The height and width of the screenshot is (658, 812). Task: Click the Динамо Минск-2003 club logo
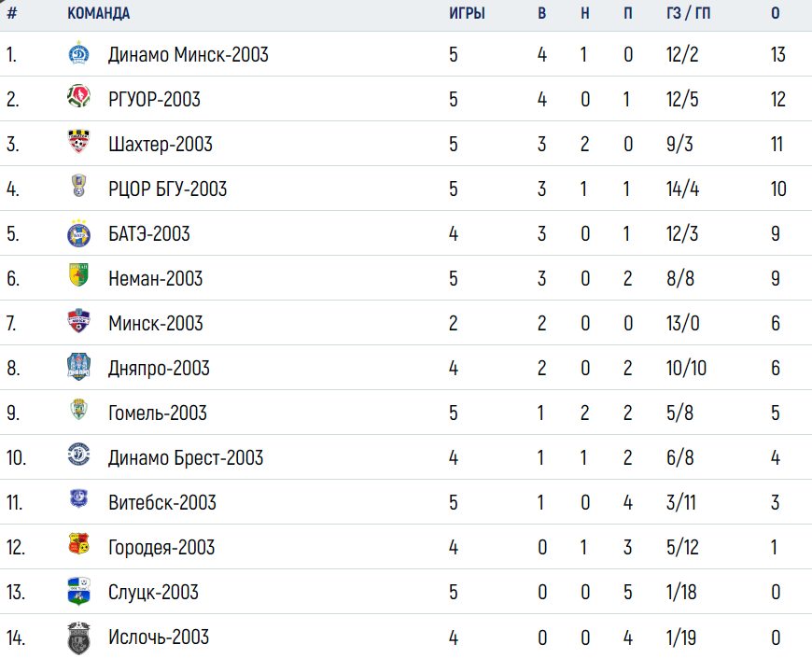coord(78,53)
